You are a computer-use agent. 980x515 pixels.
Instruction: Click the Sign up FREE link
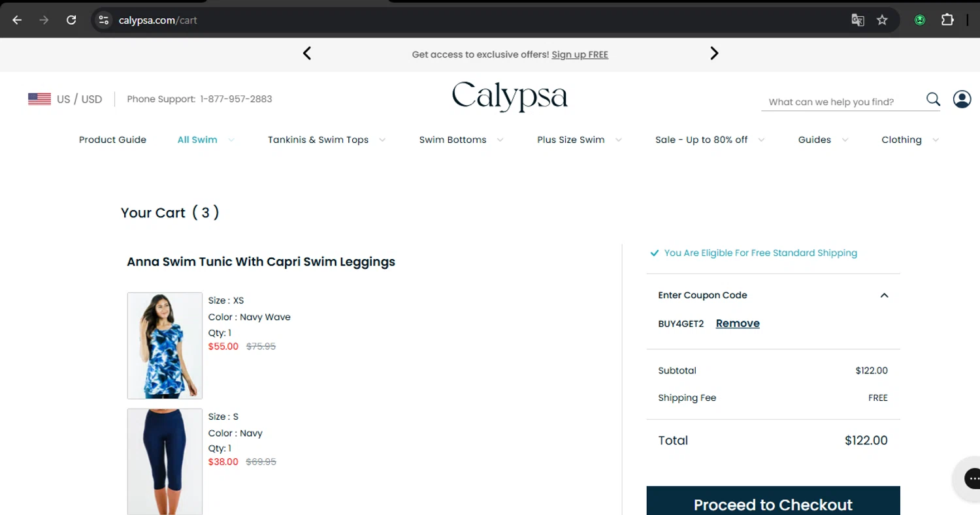580,55
